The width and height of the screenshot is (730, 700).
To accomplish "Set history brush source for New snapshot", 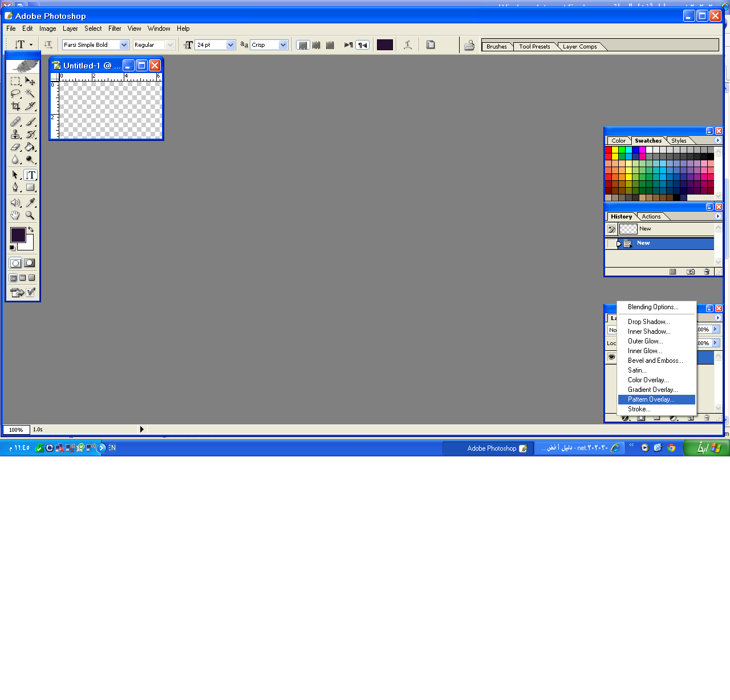I will [611, 229].
